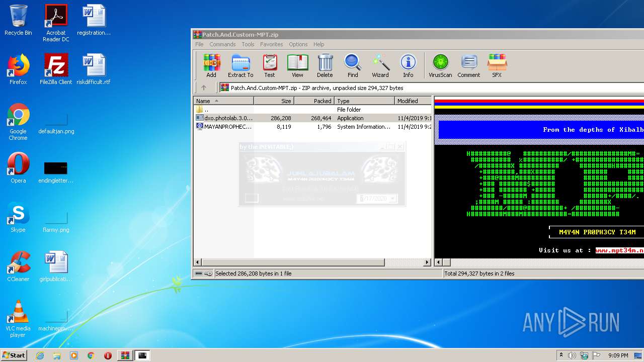644x362 pixels.
Task: Sort file list by Packed column
Action: 314,101
